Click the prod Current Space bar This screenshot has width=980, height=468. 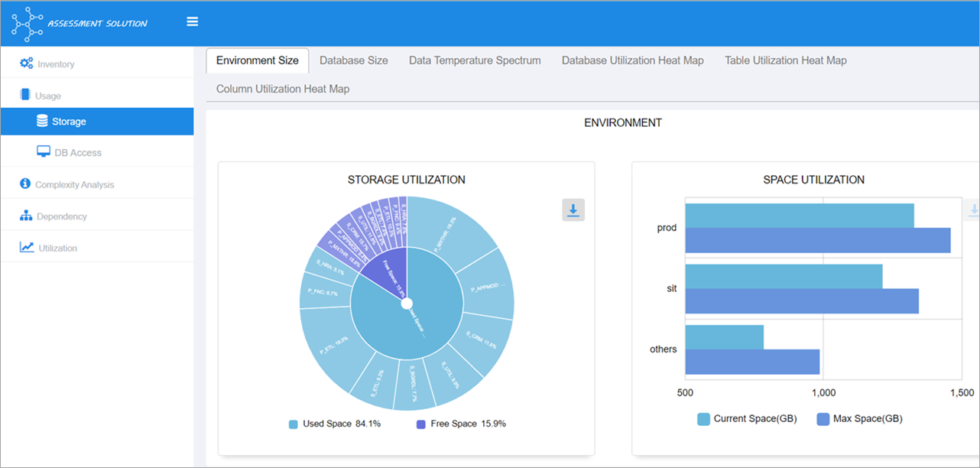[800, 216]
